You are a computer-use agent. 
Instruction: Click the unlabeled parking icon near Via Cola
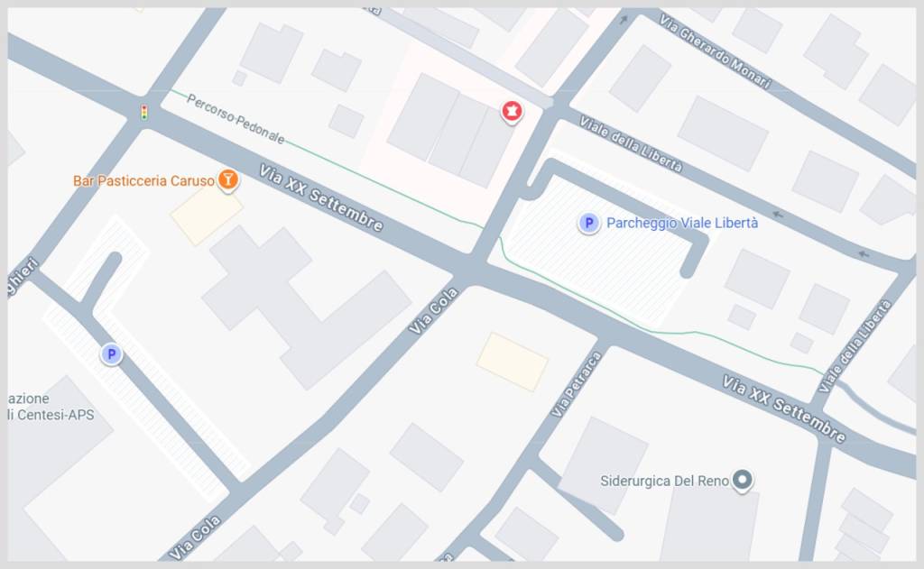coord(111,354)
